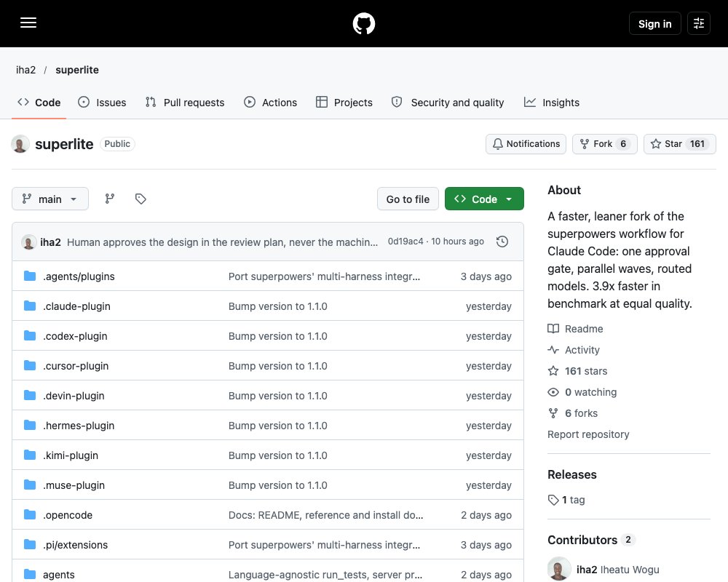Open the .hermes-plugin folder icon

pos(30,425)
